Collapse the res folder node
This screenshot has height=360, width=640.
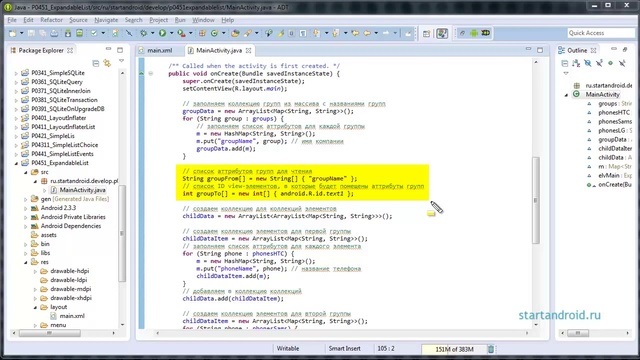tap(26, 262)
